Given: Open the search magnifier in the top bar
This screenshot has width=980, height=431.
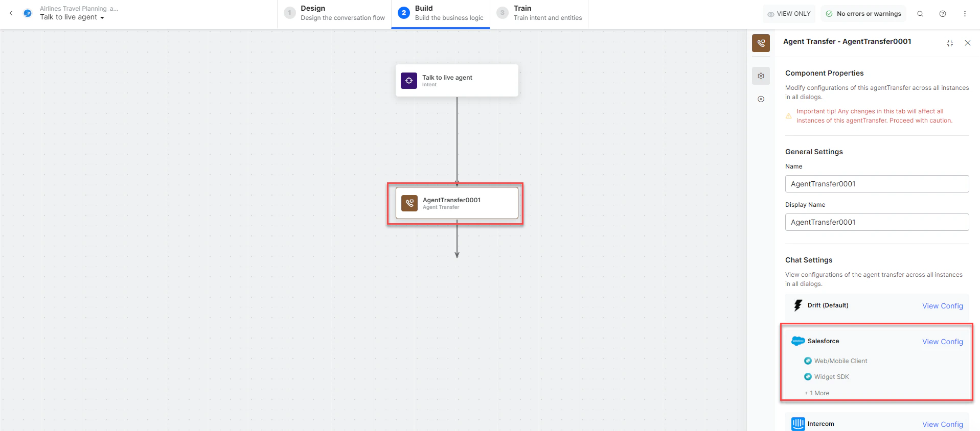Looking at the screenshot, I should pos(920,14).
